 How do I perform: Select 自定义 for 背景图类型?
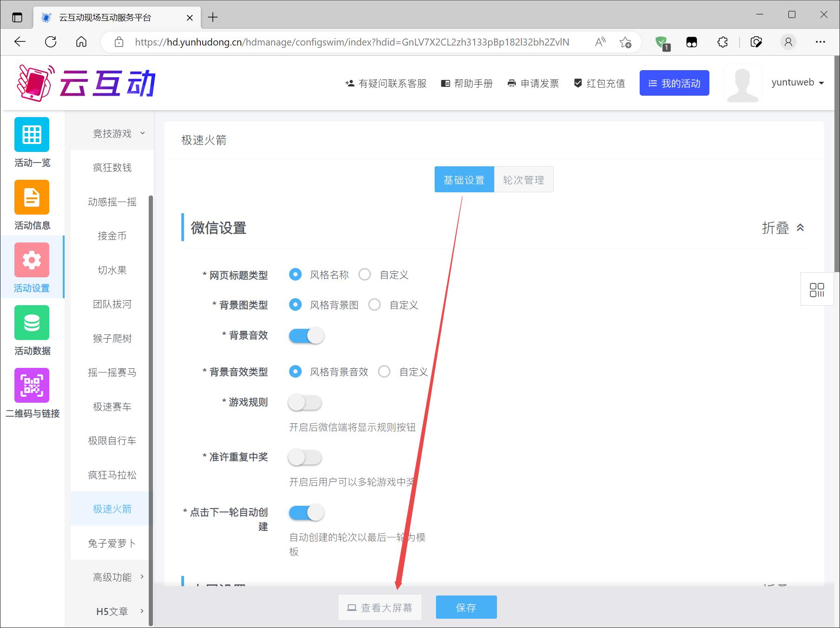[x=375, y=305]
